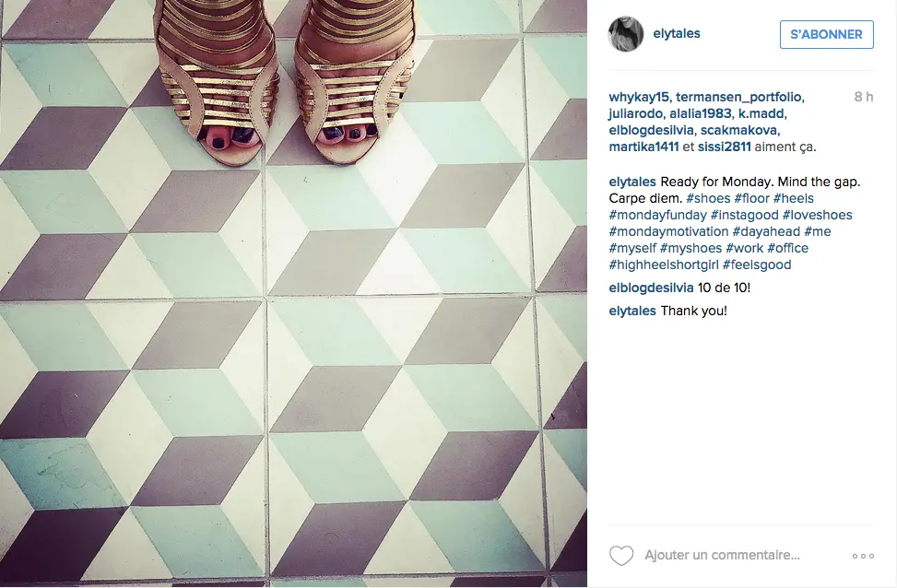Click the 8 h timestamp
Screen dimensions: 897x588
[863, 98]
